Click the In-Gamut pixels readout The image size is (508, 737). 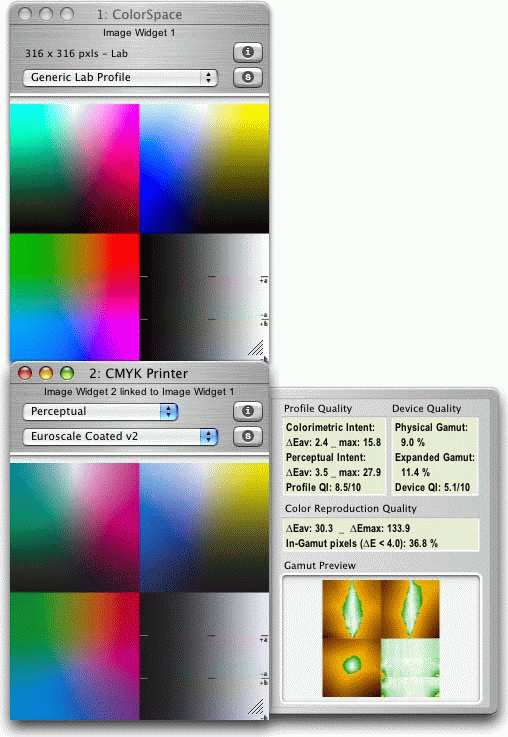point(361,543)
